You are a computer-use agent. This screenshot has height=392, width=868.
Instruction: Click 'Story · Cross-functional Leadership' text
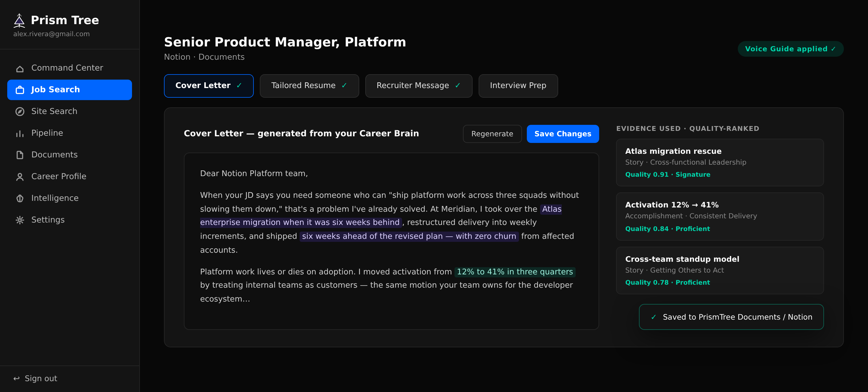(x=685, y=163)
